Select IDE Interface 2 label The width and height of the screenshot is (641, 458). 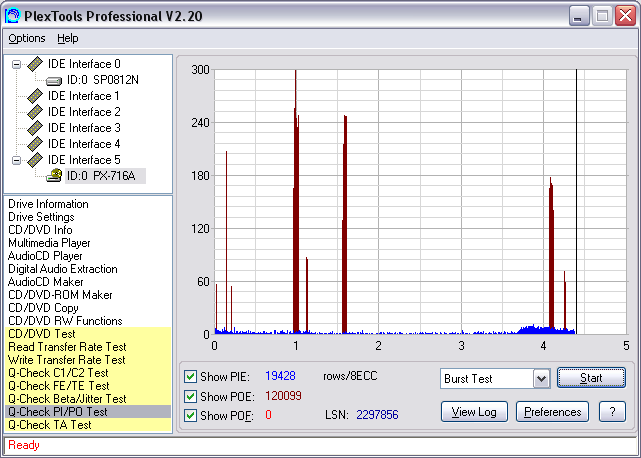[x=84, y=112]
